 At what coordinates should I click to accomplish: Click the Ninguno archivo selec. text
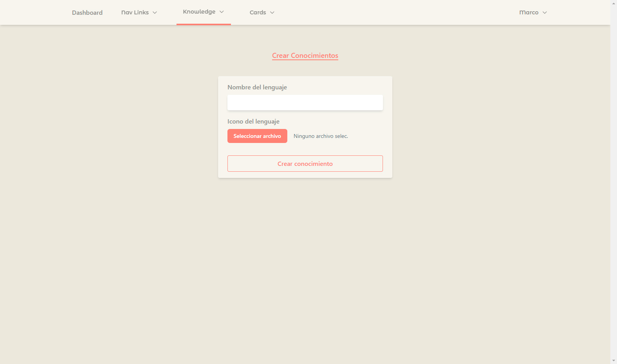tap(321, 136)
